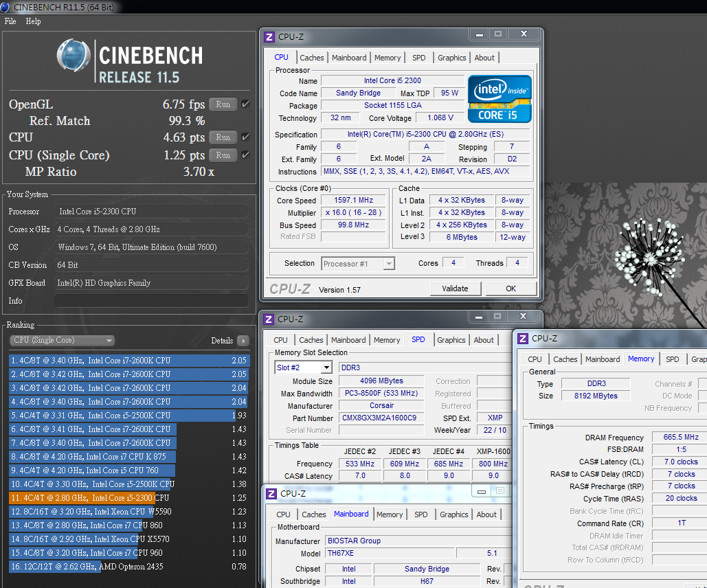Toggle the CPU test checkbox

(245, 137)
